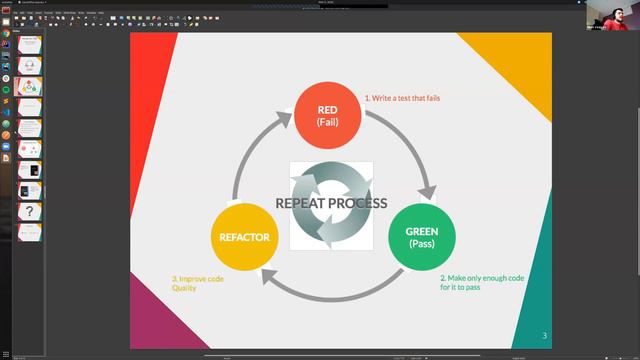Open the Format menu
This screenshot has width=640, height=360.
coord(49,13)
